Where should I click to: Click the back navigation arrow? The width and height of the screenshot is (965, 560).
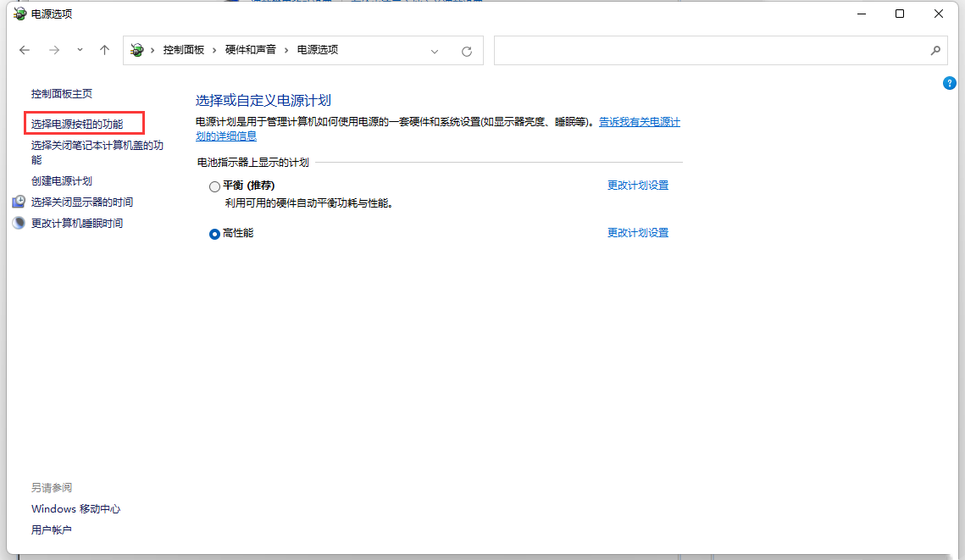pos(25,50)
